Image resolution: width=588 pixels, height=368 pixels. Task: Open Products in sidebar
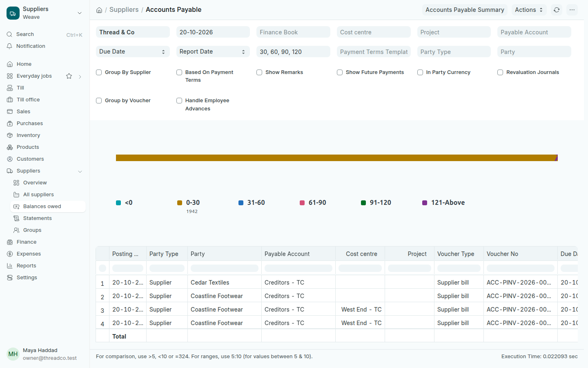point(28,147)
